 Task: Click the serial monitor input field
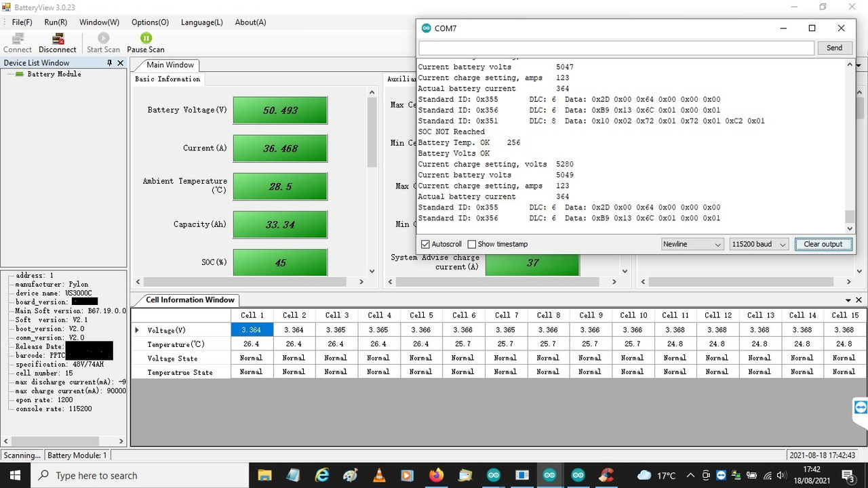pyautogui.click(x=616, y=48)
